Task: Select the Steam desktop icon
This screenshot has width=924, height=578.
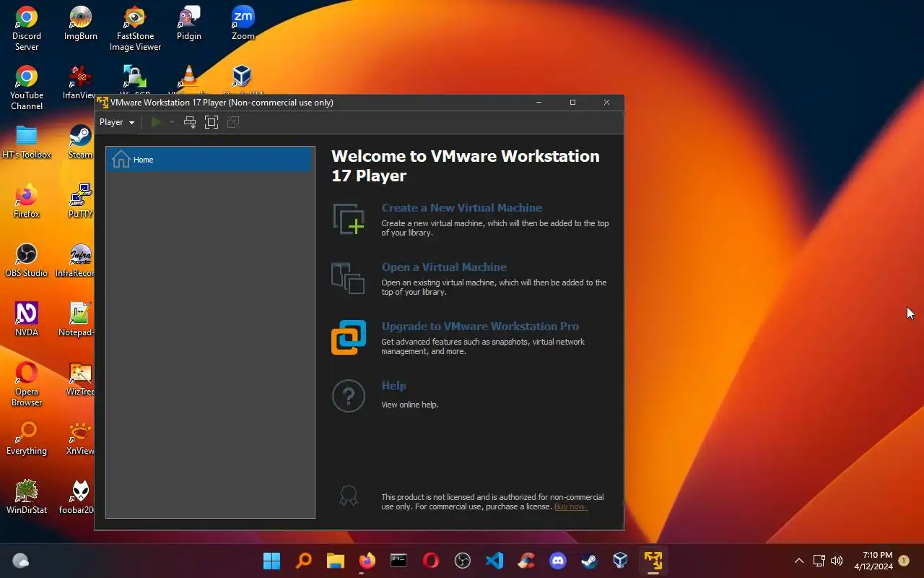Action: (81, 142)
